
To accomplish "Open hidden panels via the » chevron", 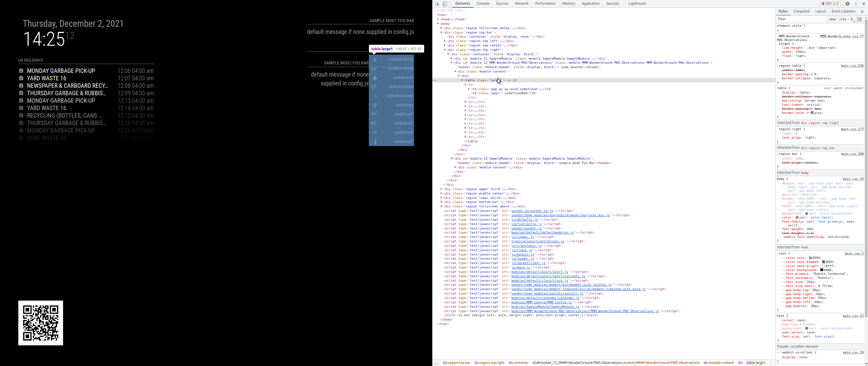I will click(x=862, y=11).
